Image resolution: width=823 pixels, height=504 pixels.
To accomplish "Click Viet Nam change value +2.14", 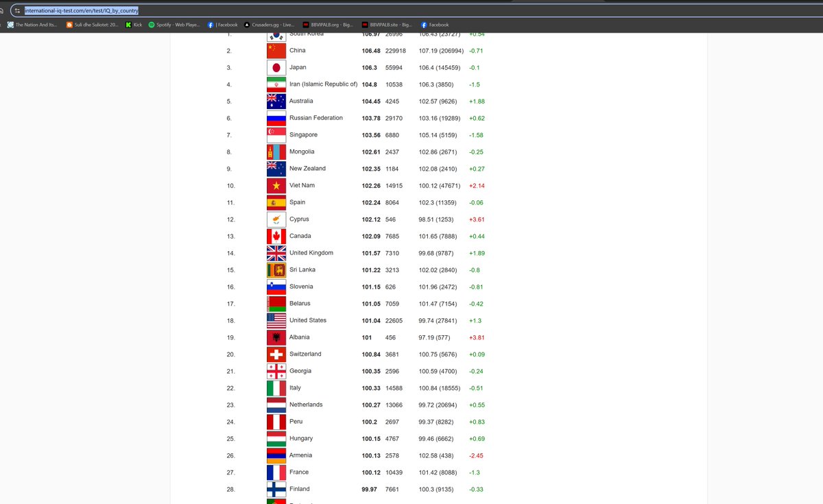I will point(477,185).
